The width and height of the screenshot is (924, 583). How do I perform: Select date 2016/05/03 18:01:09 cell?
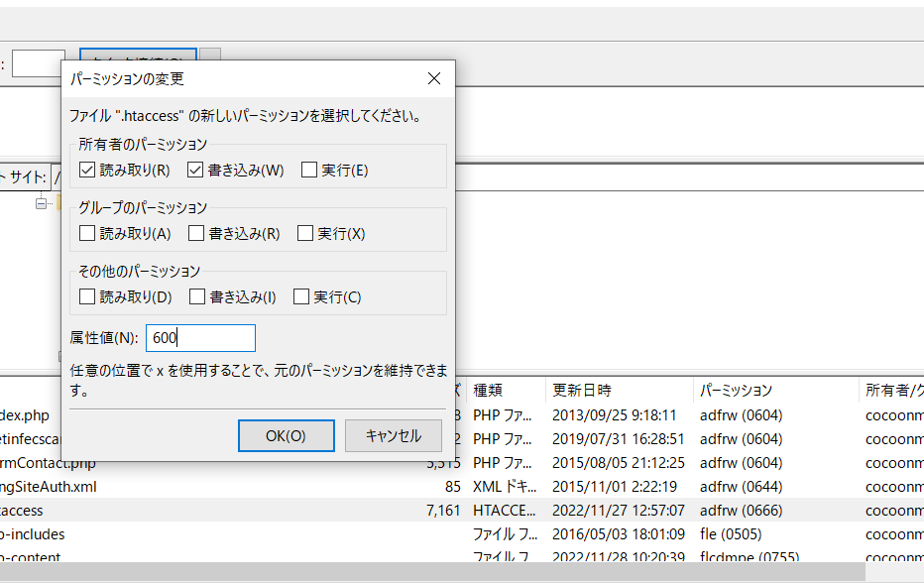click(x=619, y=534)
